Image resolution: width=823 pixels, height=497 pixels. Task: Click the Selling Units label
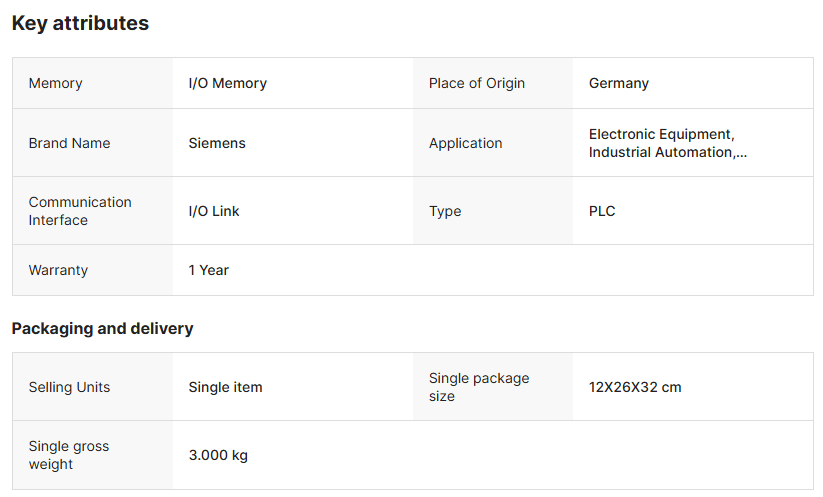[x=69, y=387]
